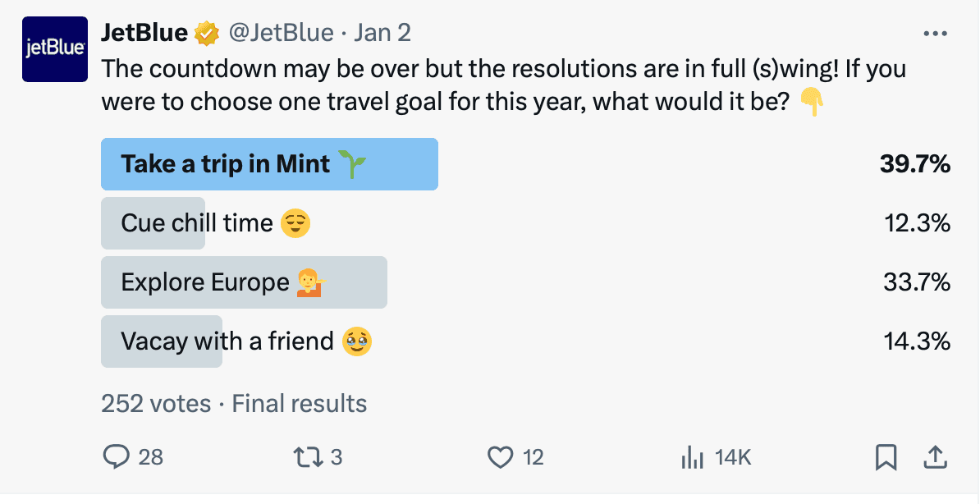This screenshot has width=980, height=504.
Task: Click the gold verified badge next to JetBlue
Action: click(x=208, y=32)
